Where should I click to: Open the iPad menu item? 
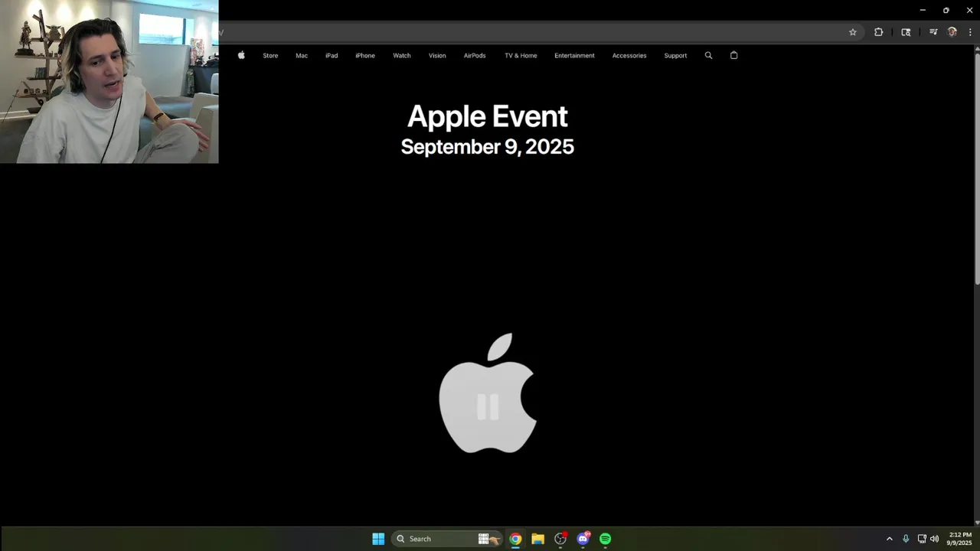point(332,55)
